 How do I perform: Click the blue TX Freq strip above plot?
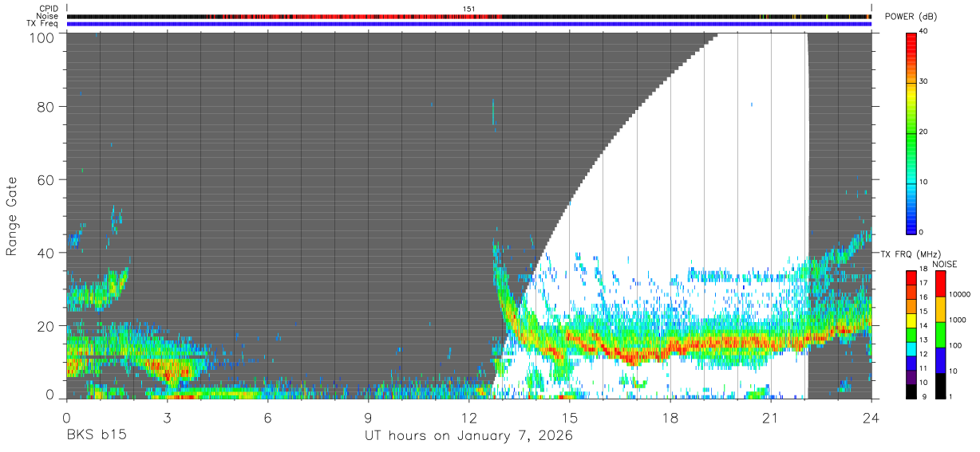469,24
